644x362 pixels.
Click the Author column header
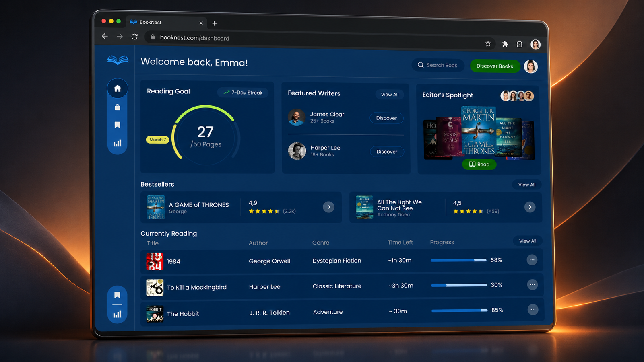(258, 243)
